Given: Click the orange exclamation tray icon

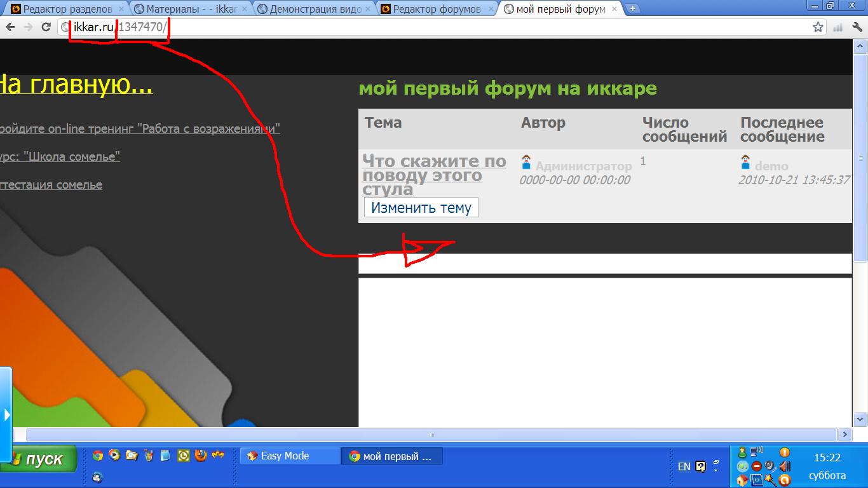Looking at the screenshot, I should pyautogui.click(x=784, y=452).
